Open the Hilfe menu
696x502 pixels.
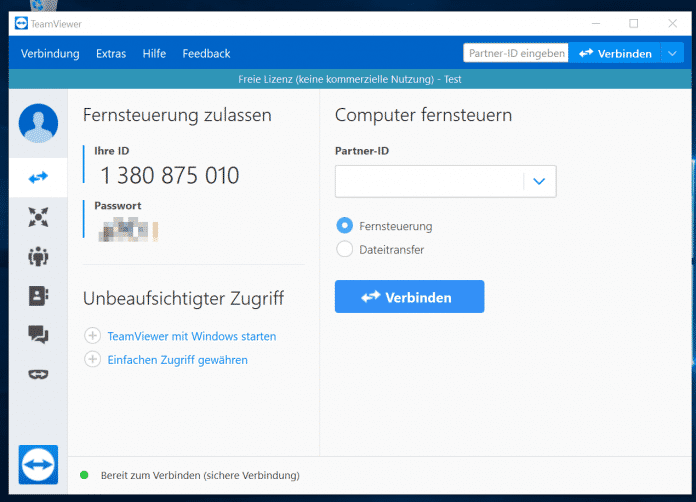(154, 53)
